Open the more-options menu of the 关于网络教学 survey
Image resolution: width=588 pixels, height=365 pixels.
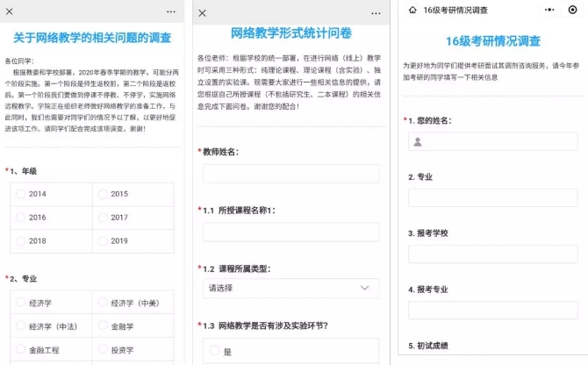(171, 11)
